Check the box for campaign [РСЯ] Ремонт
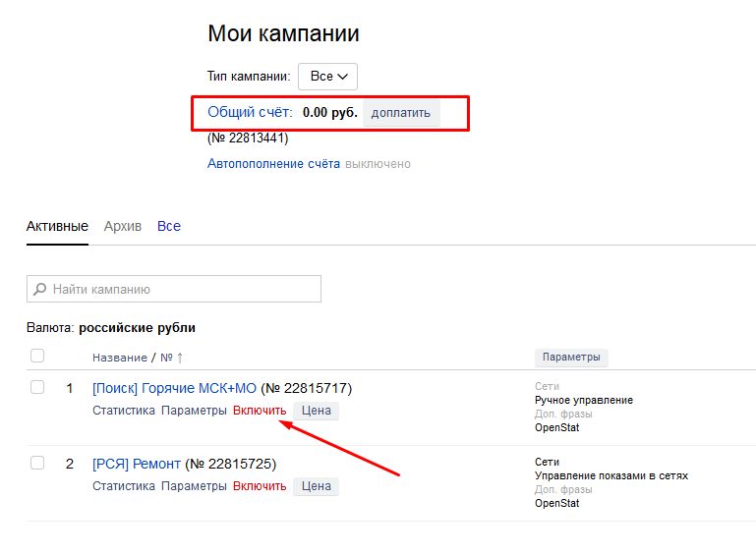Image resolution: width=756 pixels, height=554 pixels. point(37,463)
